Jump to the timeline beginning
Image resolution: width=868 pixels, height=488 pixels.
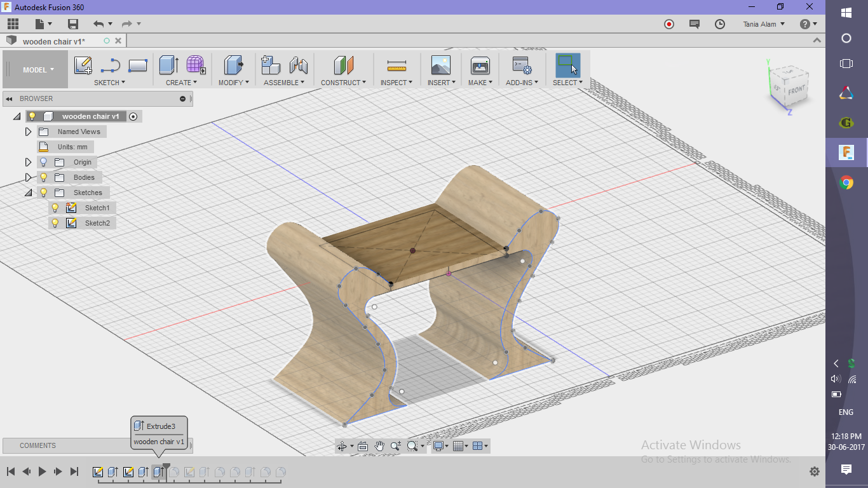tap(11, 471)
